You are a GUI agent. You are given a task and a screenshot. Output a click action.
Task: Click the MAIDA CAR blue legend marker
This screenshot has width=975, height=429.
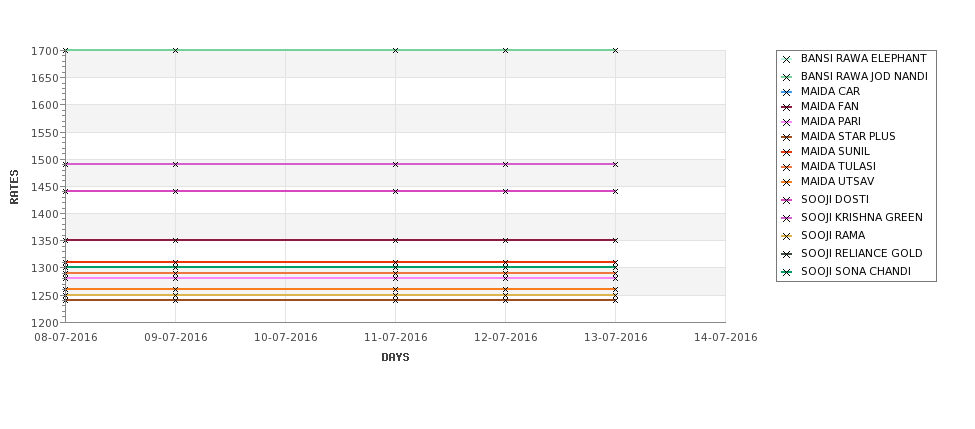(x=787, y=92)
